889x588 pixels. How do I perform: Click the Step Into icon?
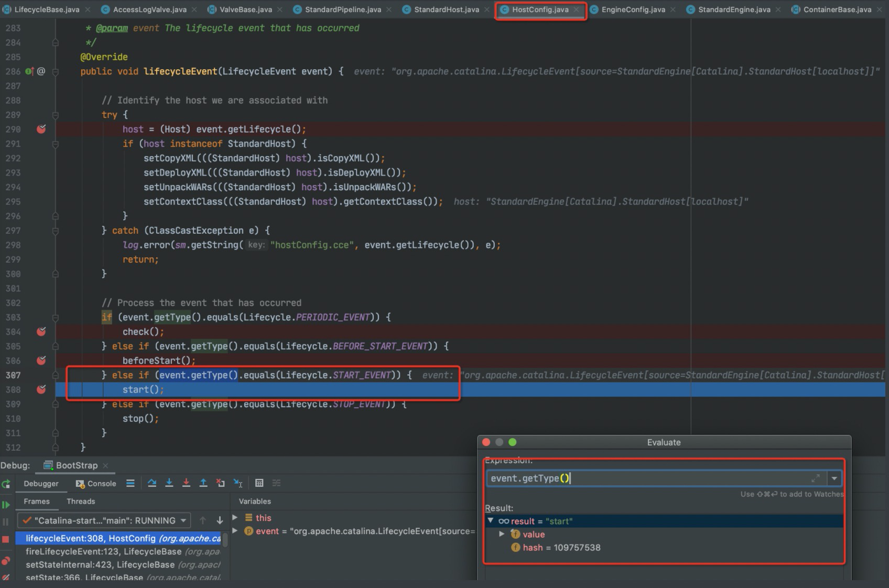click(x=169, y=483)
